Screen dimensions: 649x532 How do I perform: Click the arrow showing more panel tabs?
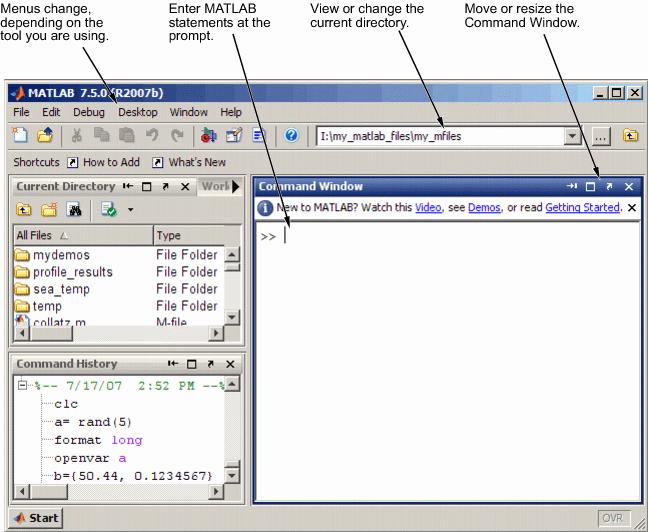tap(236, 187)
